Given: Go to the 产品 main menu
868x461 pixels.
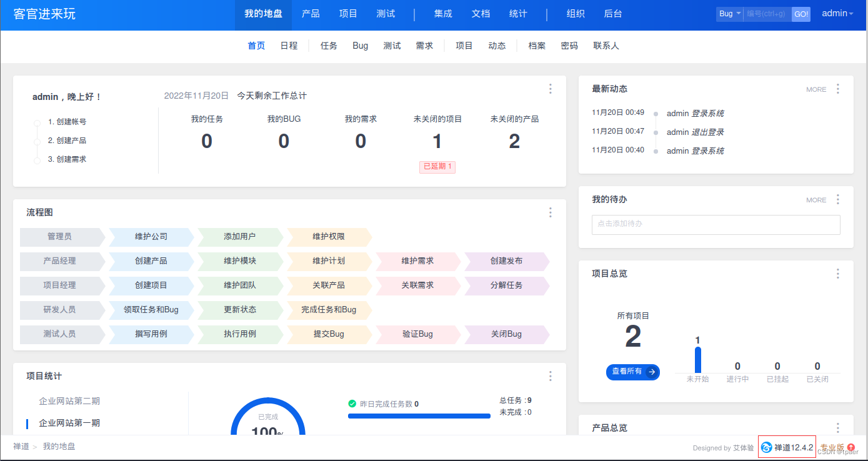Looking at the screenshot, I should pyautogui.click(x=311, y=14).
